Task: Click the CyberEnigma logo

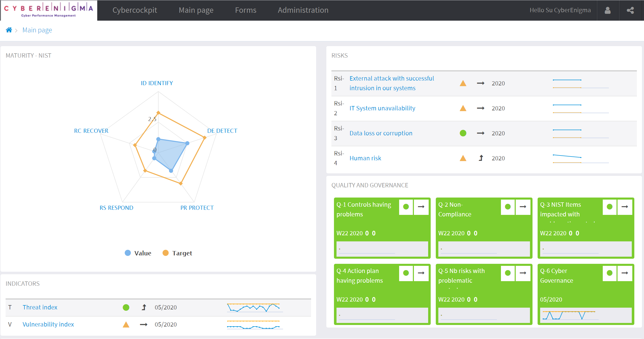Action: [x=49, y=10]
